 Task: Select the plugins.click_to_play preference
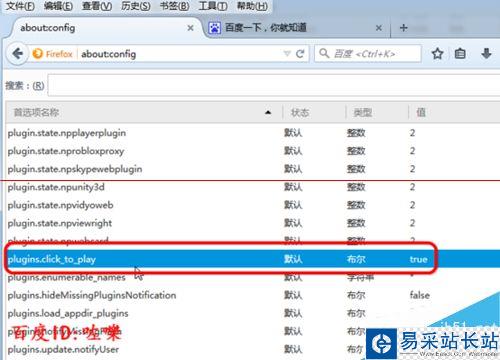(x=252, y=259)
